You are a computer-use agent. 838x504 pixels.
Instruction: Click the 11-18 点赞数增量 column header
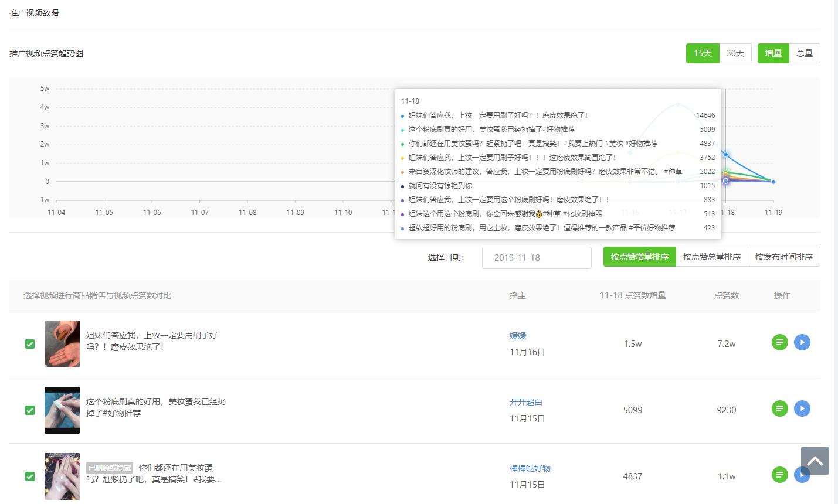coord(633,295)
